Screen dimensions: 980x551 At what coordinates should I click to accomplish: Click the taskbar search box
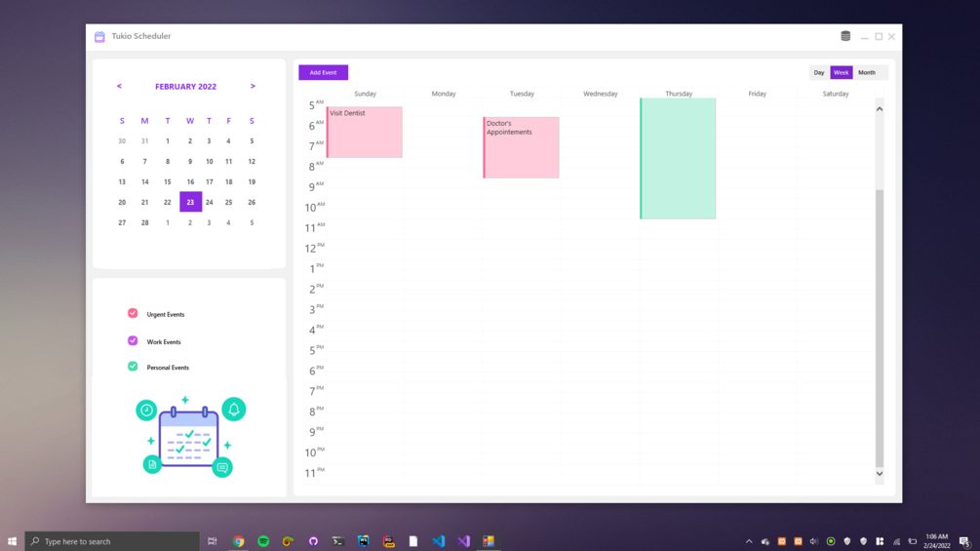point(112,541)
